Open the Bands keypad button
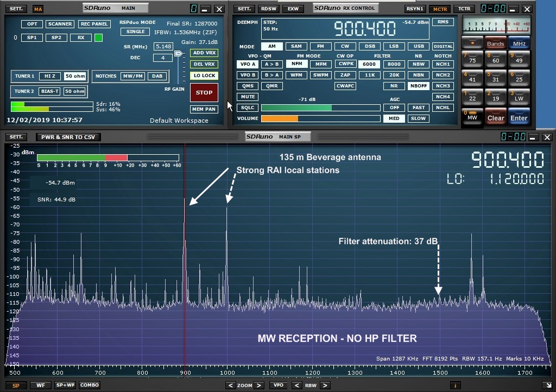The height and width of the screenshot is (392, 556). (x=495, y=43)
